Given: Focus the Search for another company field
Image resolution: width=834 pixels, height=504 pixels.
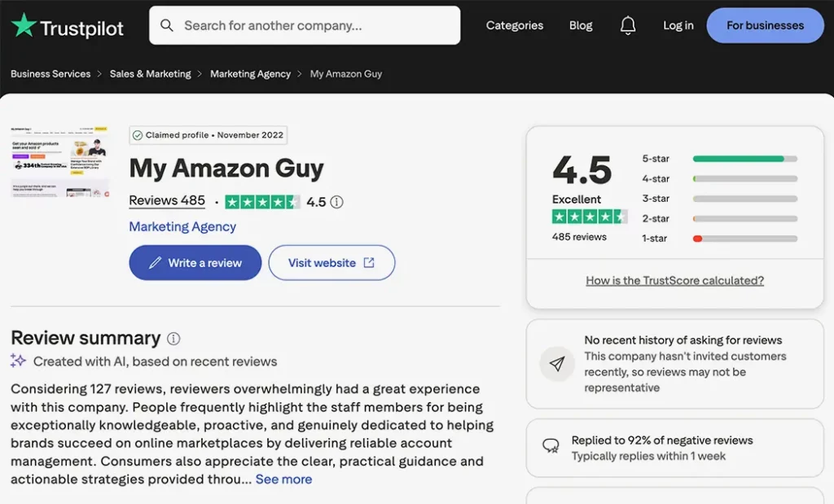Looking at the screenshot, I should 305,25.
